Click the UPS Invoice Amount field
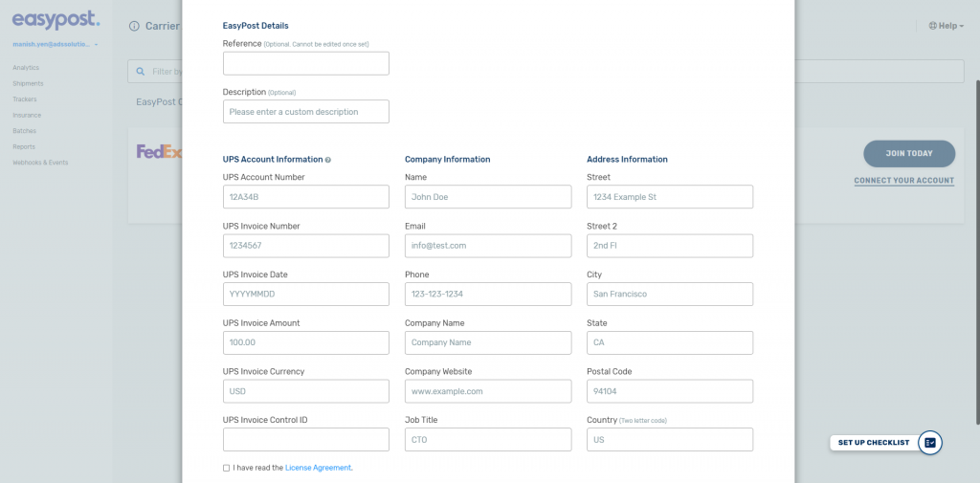 (306, 343)
